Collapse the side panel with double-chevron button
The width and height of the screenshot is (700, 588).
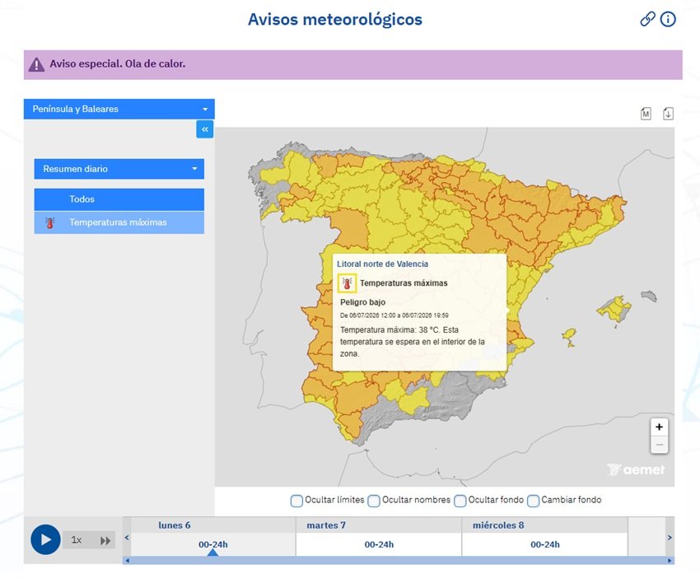pos(205,129)
